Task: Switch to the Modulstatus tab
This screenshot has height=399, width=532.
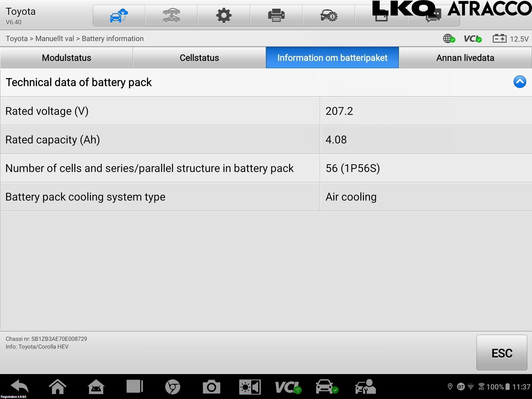Action: [66, 58]
